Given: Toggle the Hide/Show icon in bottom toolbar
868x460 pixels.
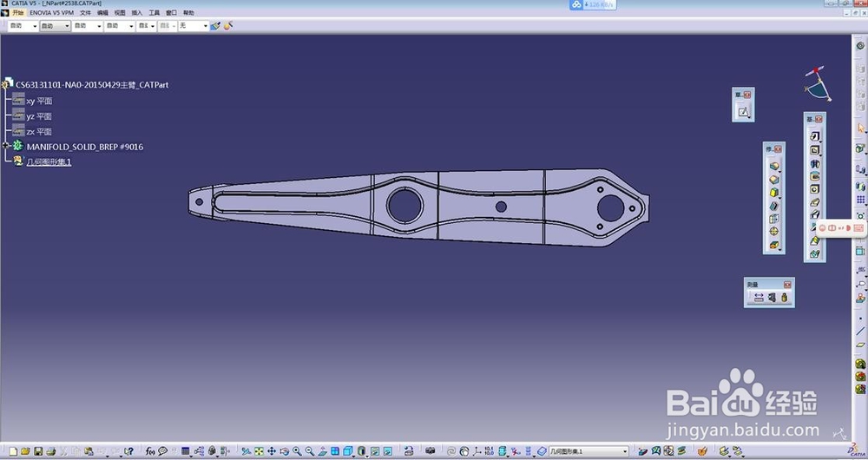Looking at the screenshot, I should point(375,451).
